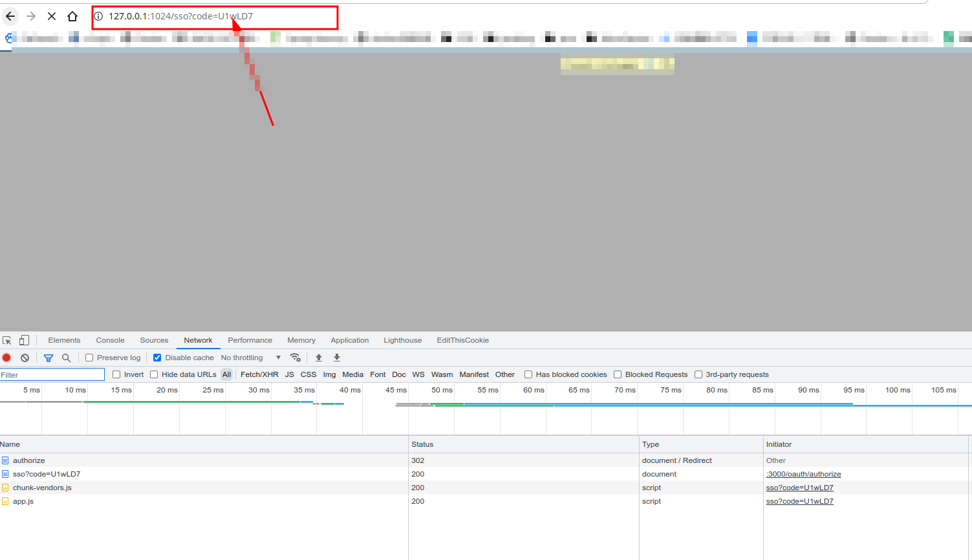
Task: Switch to the Console tab
Action: (110, 340)
